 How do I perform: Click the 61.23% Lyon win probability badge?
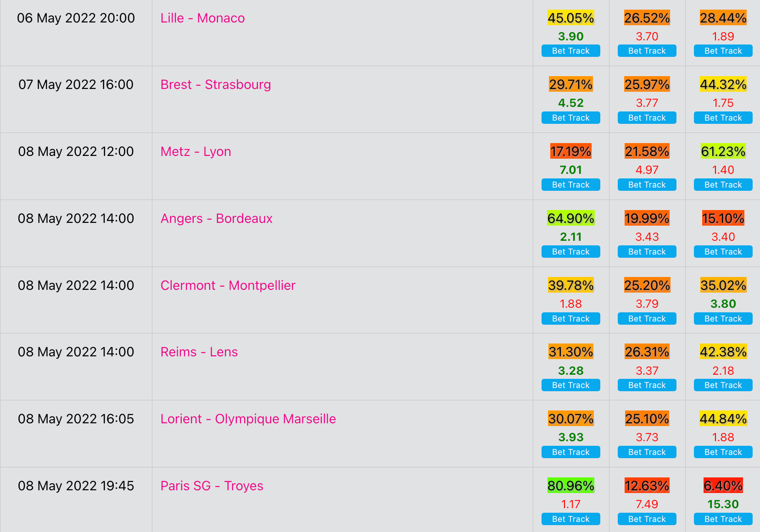click(723, 151)
